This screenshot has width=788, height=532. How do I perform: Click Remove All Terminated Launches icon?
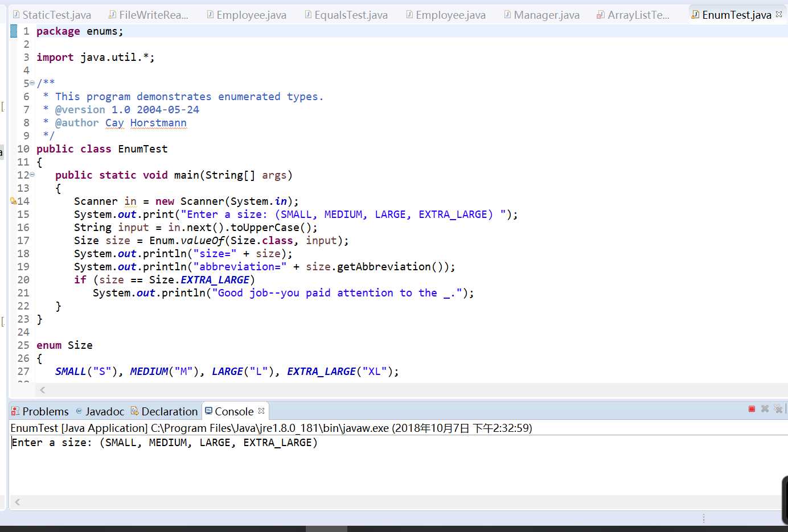tap(778, 409)
